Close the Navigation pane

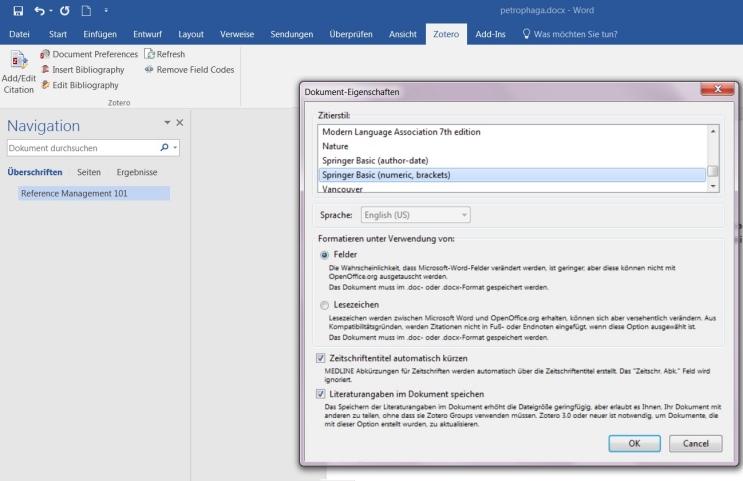[x=180, y=122]
